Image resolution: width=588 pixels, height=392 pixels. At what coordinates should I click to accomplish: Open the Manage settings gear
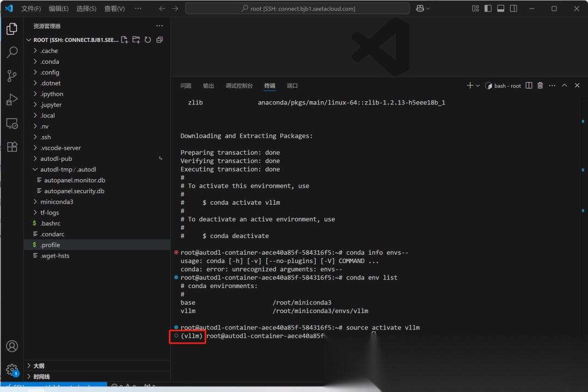point(12,370)
